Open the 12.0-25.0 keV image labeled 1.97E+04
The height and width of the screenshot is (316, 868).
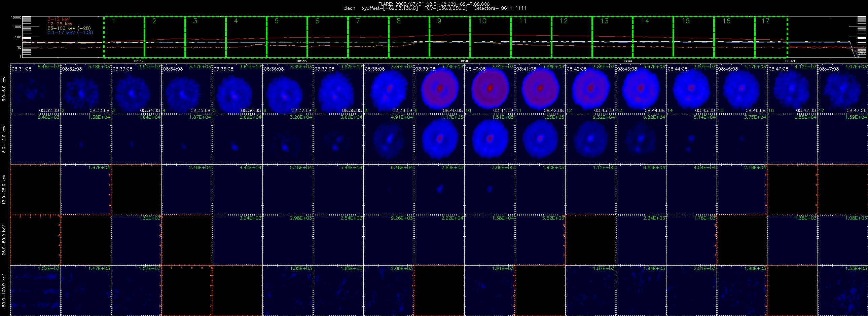click(86, 190)
